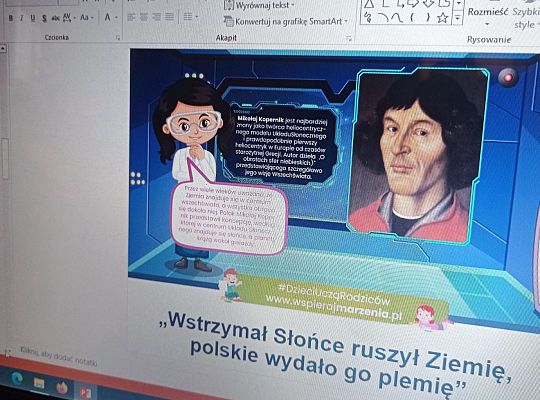Open Czcionka dialog launcher
540x400 pixels.
[x=118, y=38]
